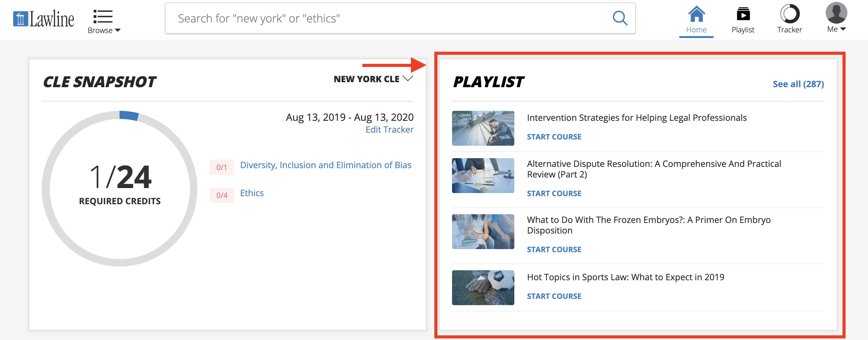Click the CLE Snapshot heading
Viewport: 868px width, 340px height.
[99, 82]
